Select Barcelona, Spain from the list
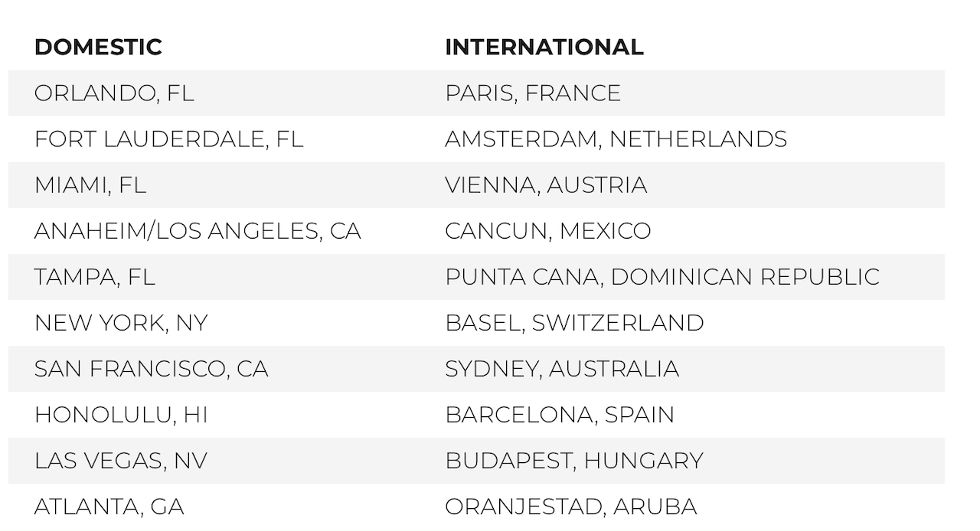Image resolution: width=980 pixels, height=531 pixels. pyautogui.click(x=560, y=415)
